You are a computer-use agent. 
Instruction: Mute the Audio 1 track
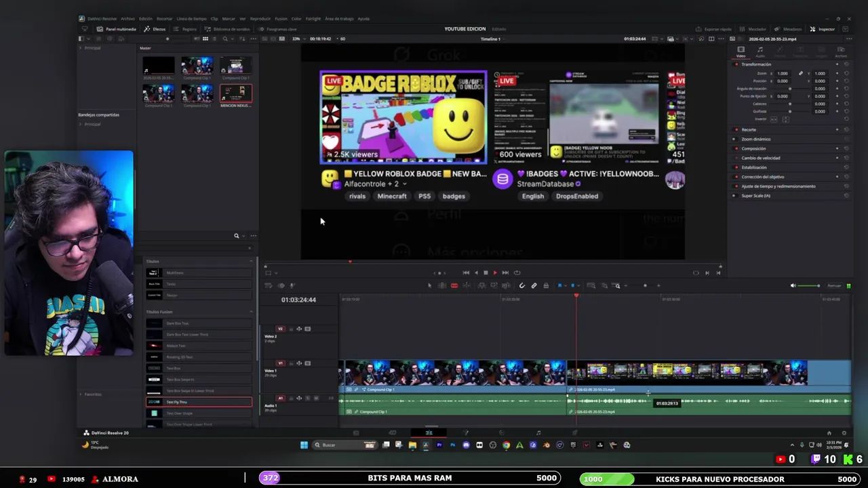coord(316,398)
